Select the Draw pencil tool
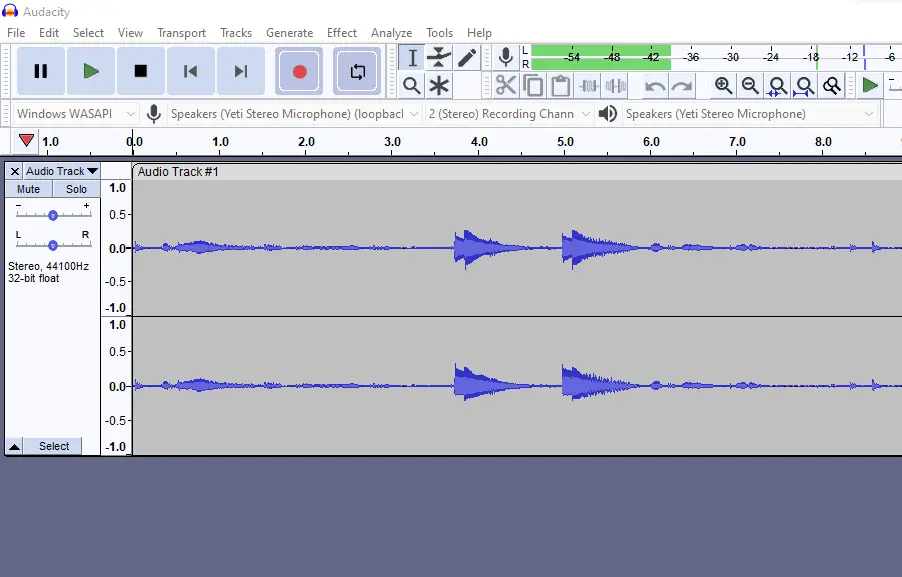The image size is (902, 577). [467, 58]
